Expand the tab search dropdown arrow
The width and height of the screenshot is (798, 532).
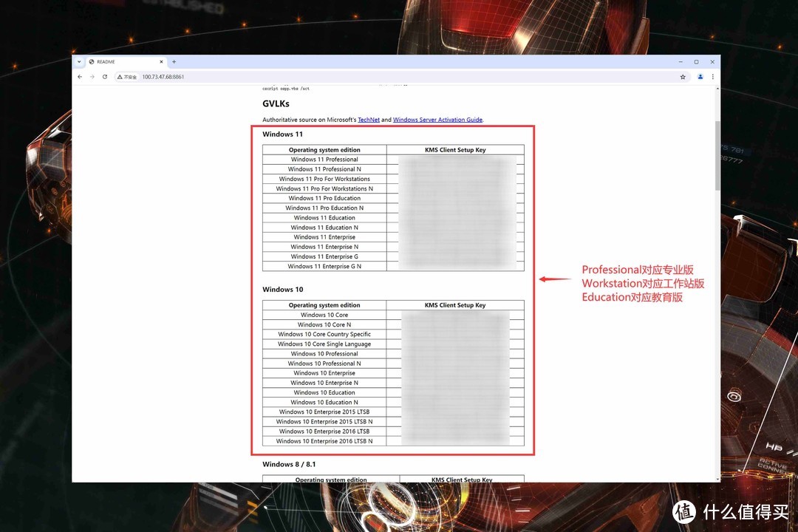(x=79, y=61)
